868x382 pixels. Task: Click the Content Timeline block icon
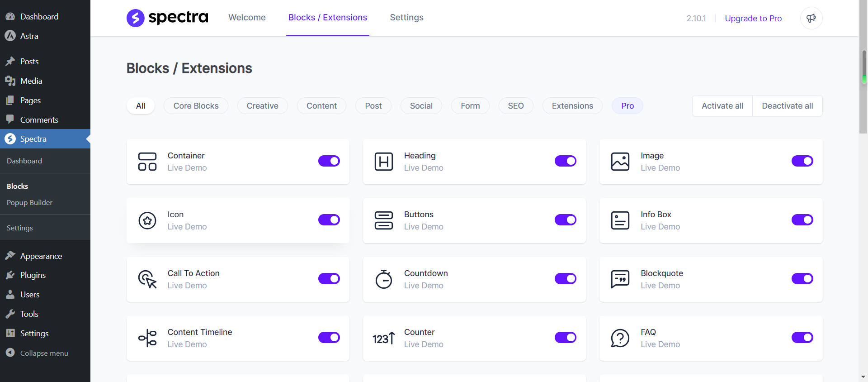[x=147, y=338]
